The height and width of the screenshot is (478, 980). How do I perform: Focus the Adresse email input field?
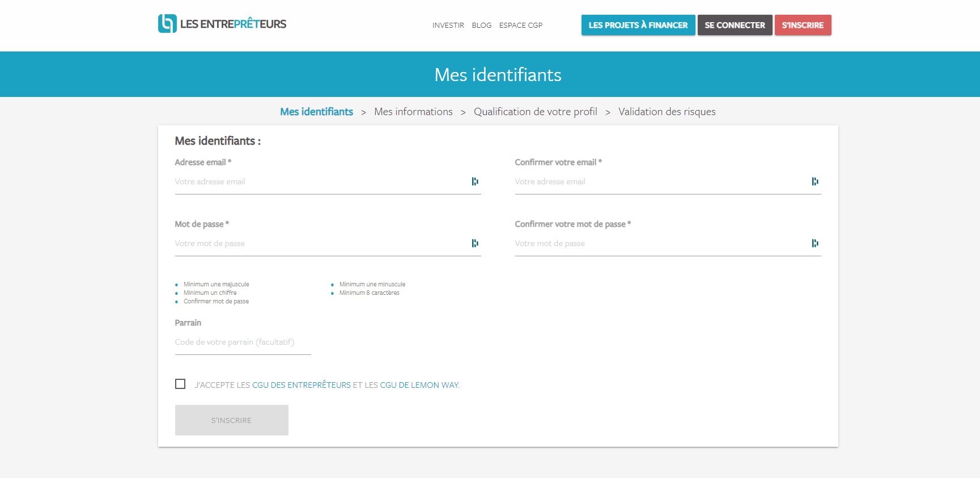[328, 182]
